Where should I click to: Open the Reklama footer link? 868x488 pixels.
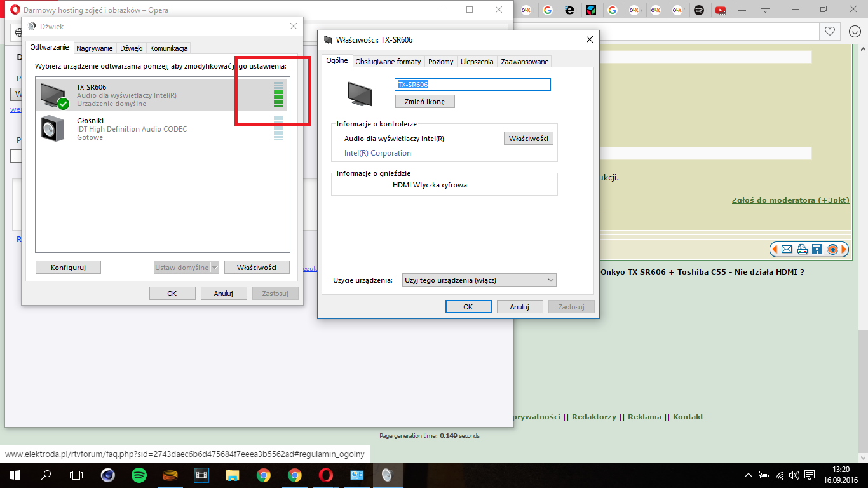(x=644, y=417)
